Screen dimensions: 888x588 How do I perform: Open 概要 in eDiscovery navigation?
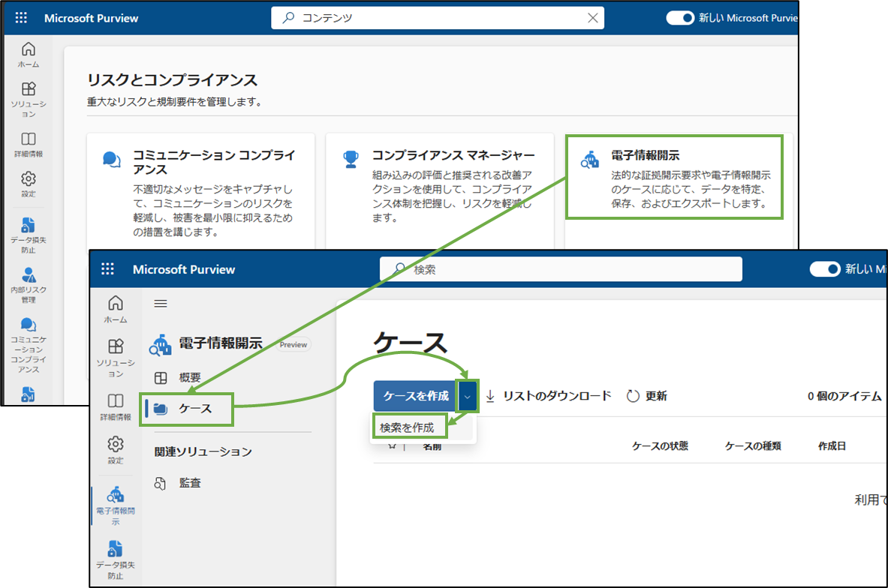[x=178, y=377]
